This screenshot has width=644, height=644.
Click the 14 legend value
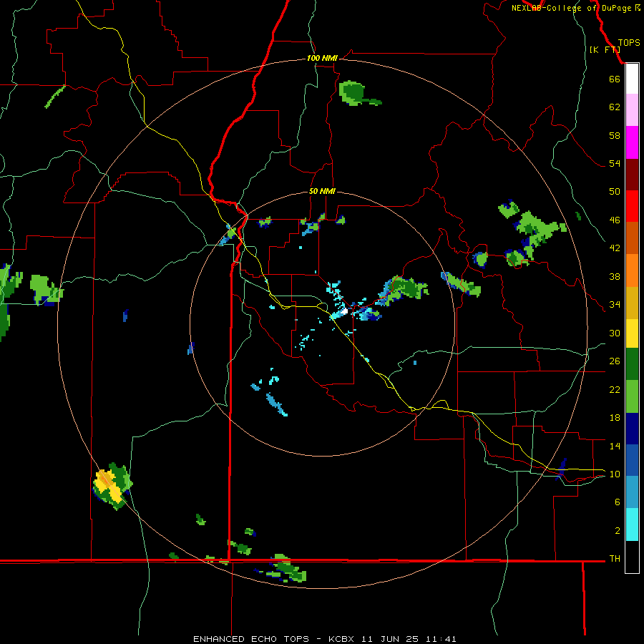coord(615,446)
